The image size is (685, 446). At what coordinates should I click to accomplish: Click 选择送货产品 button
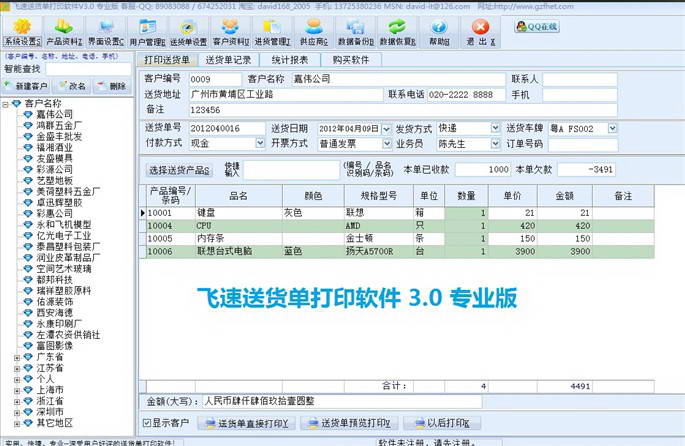click(x=179, y=170)
